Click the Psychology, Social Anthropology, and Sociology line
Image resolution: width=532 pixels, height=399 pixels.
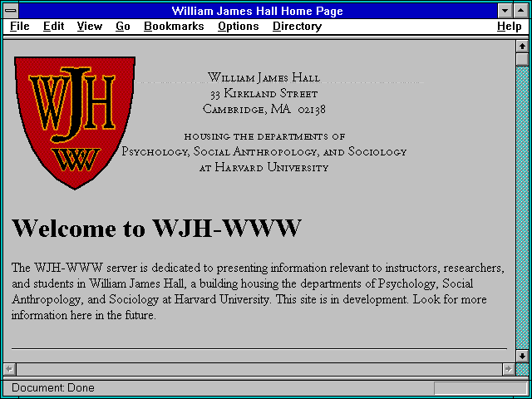tap(264, 151)
